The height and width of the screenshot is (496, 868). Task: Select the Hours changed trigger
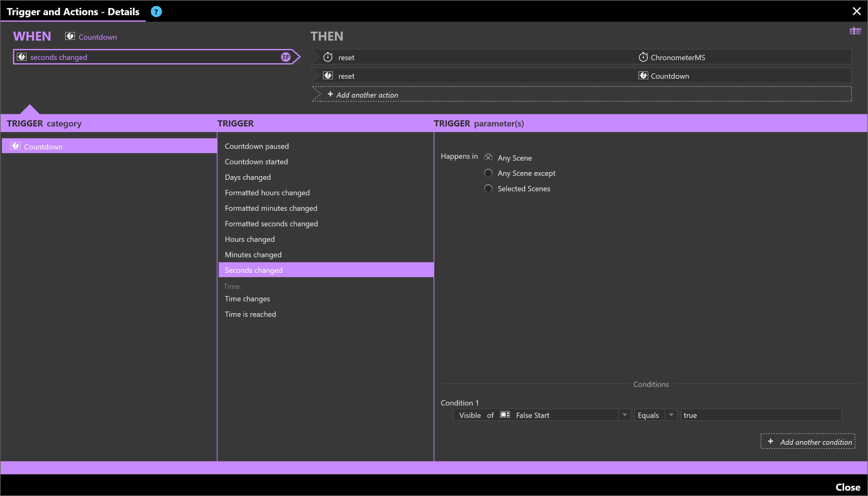coord(326,239)
